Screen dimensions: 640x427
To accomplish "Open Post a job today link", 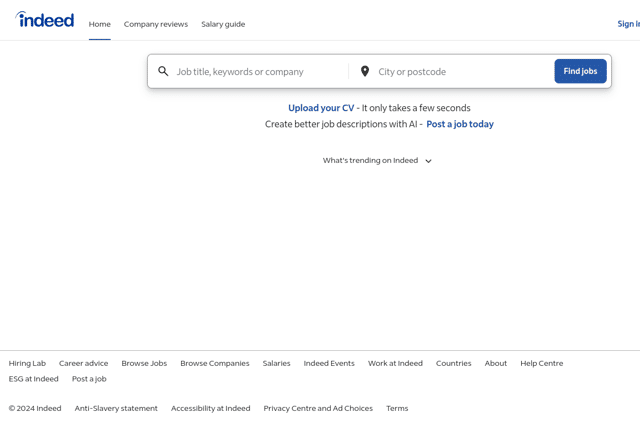I will [x=460, y=124].
